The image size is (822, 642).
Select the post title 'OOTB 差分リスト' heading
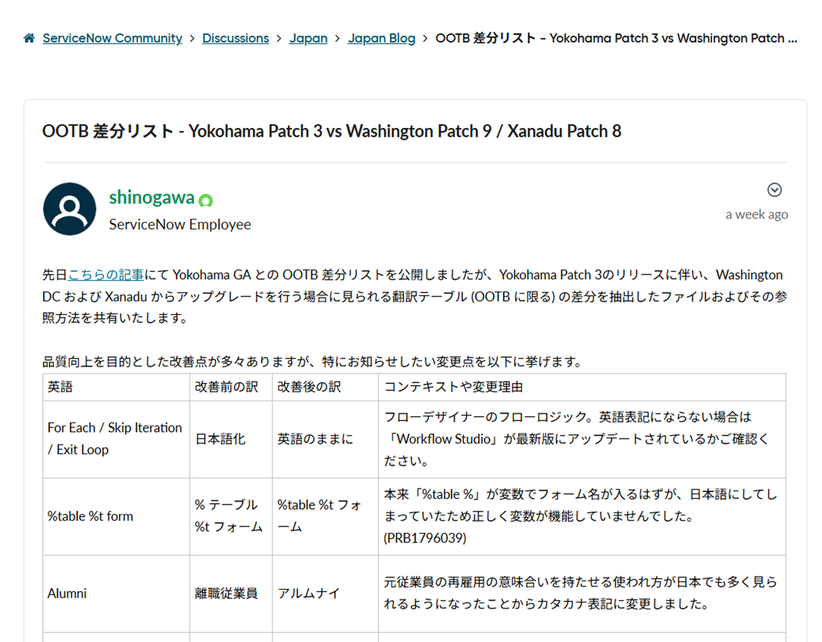(331, 131)
